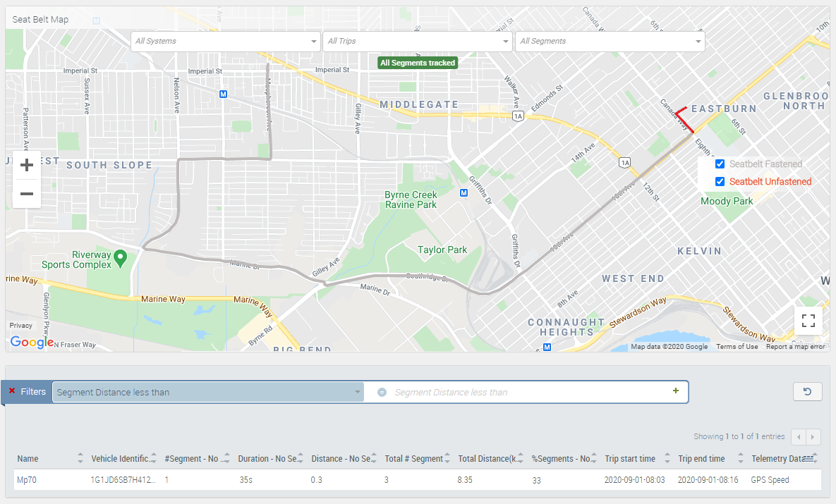The image size is (836, 504).
Task: Uncheck the Seatbelt Fastened checkbox
Action: 720,164
